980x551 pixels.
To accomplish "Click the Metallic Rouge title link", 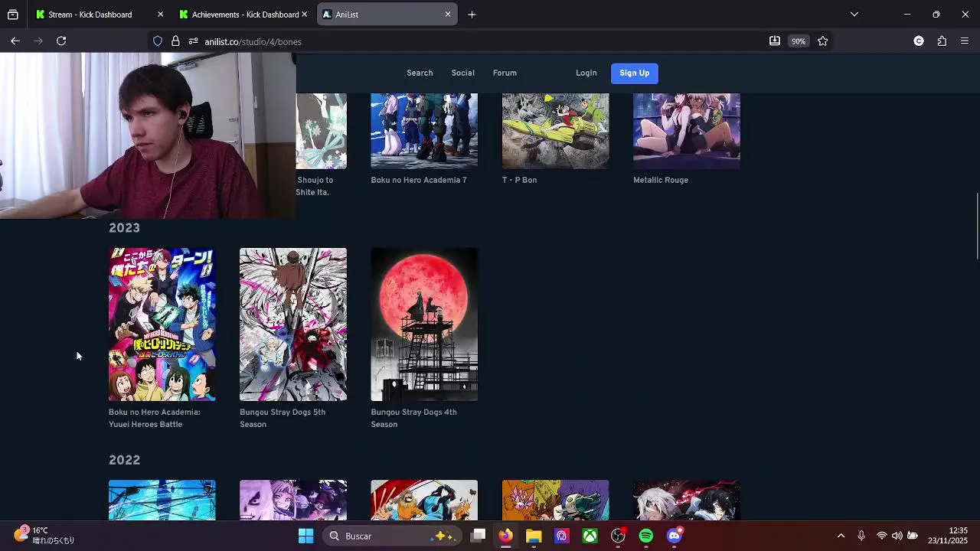I will pos(661,180).
